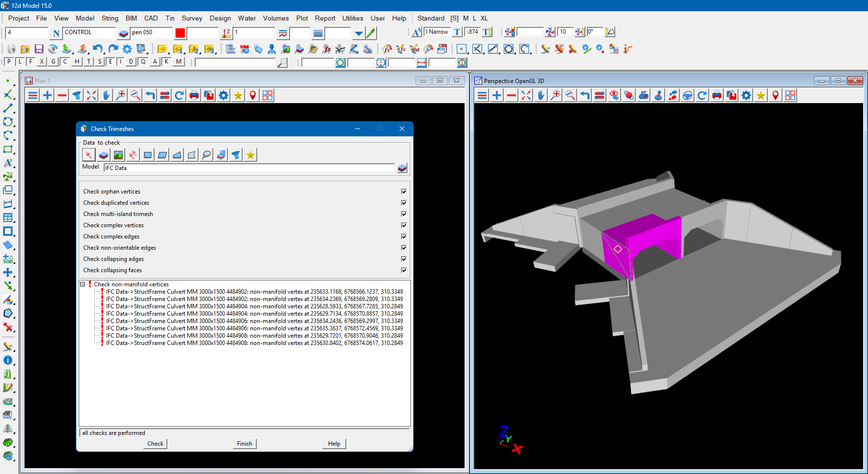
Task: Click the Save disk icon in main toolbar
Action: click(x=39, y=49)
